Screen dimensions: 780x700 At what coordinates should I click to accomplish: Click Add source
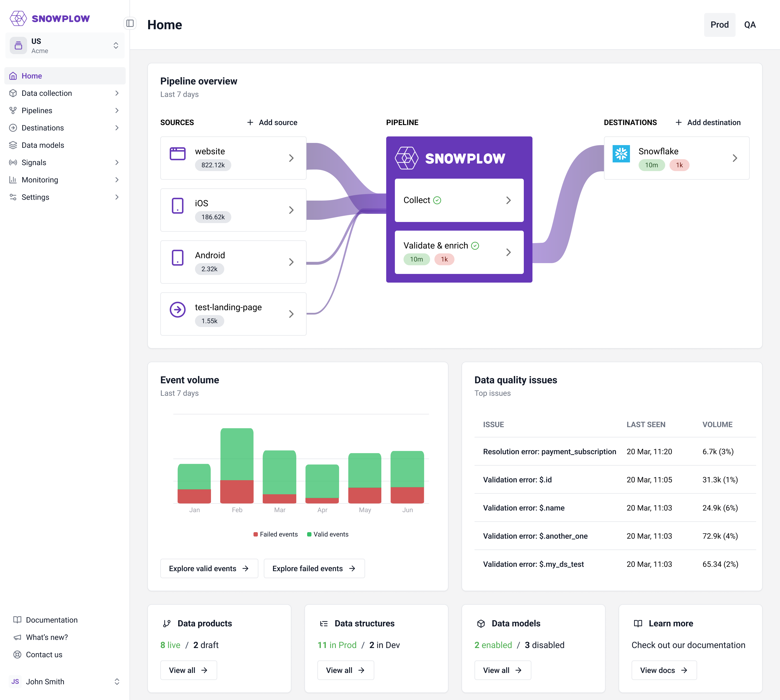point(272,122)
